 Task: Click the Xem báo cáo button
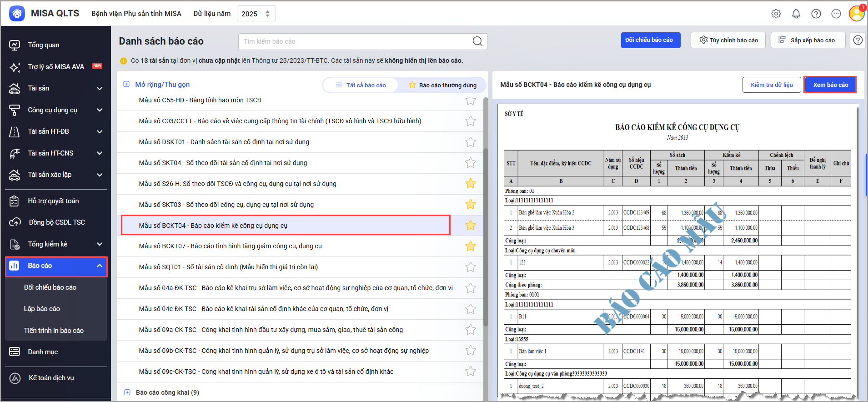pos(830,85)
